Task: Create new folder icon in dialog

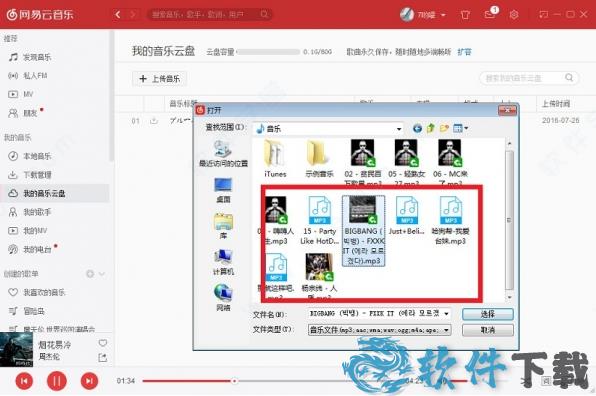Action: click(444, 128)
